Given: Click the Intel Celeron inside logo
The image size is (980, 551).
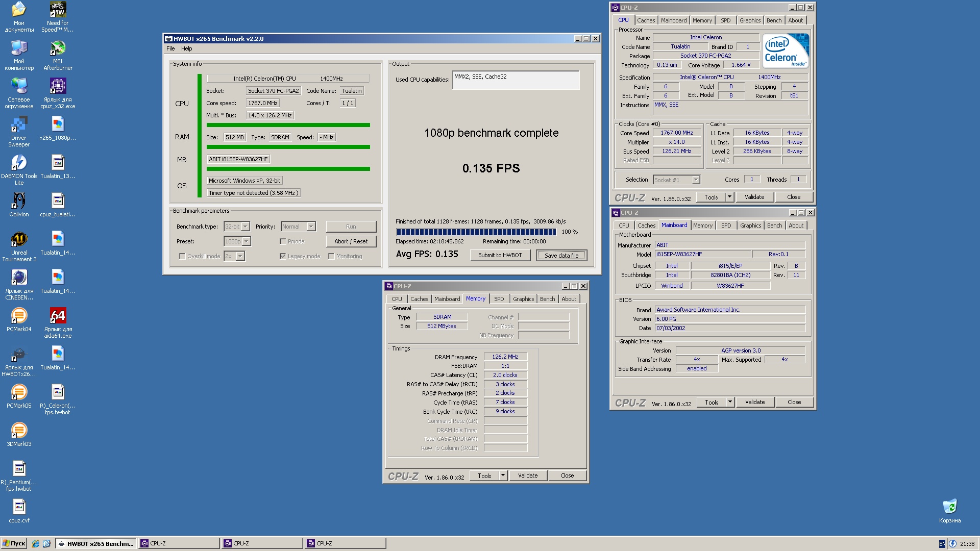Looking at the screenshot, I should 786,51.
